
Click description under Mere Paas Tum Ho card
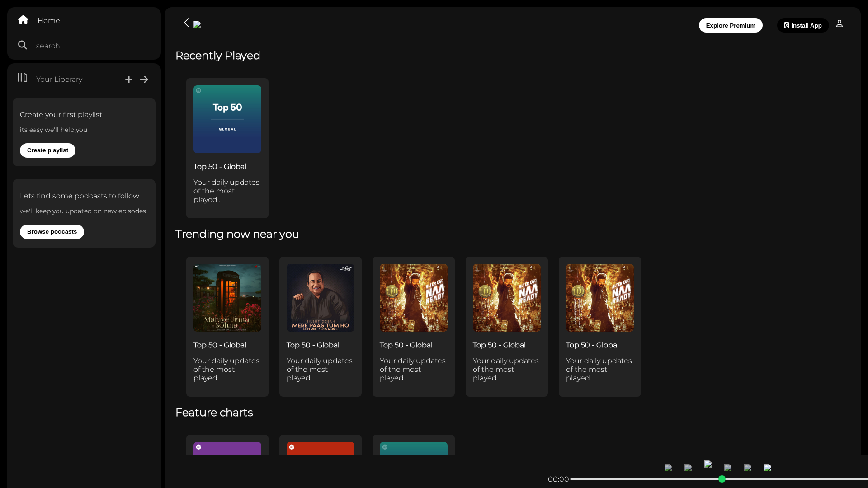320,370
